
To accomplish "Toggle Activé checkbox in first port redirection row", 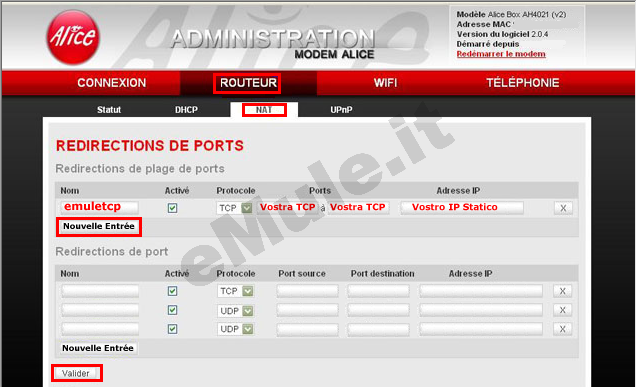I will pos(172,291).
